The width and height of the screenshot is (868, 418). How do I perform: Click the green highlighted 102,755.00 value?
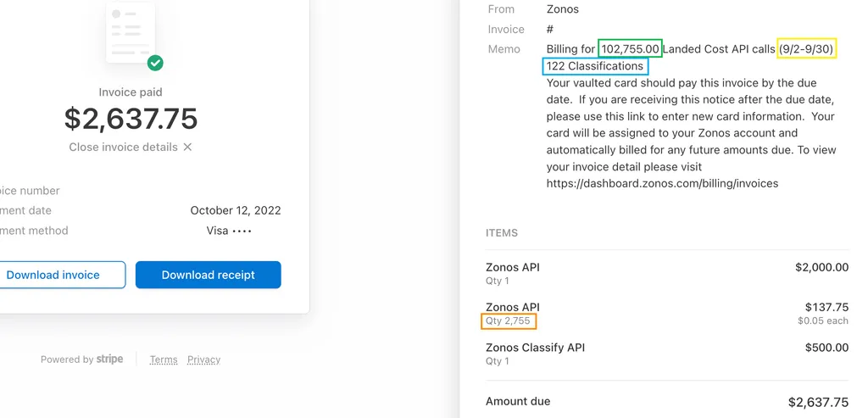tap(630, 49)
